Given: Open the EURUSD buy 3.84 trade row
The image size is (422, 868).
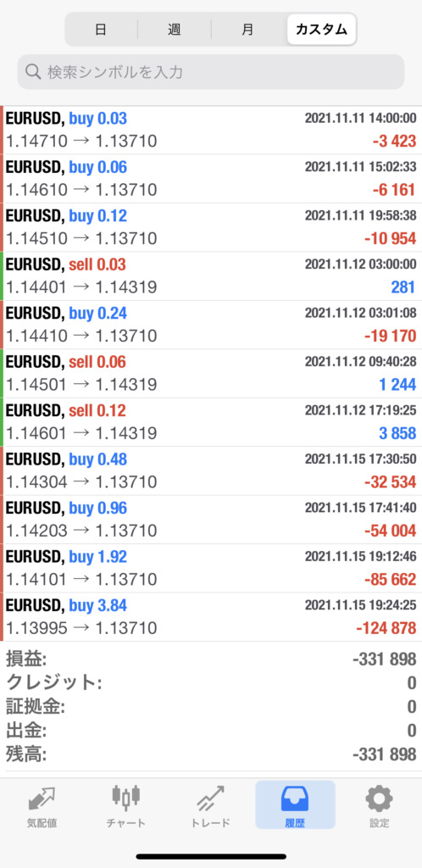Looking at the screenshot, I should 211,617.
